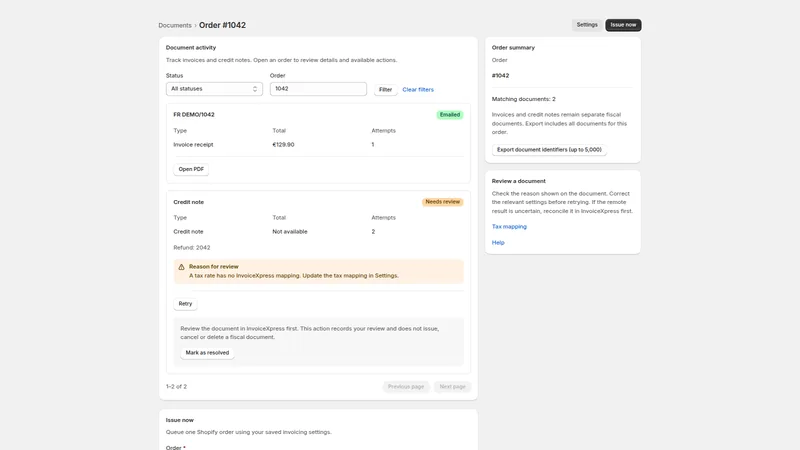Screen dimensions: 800x450
Task: Click the Emailed status badge
Action: click(449, 115)
